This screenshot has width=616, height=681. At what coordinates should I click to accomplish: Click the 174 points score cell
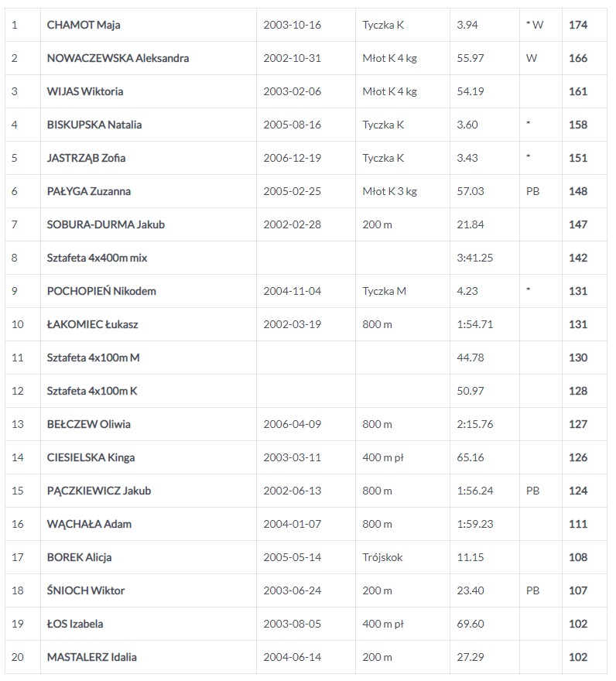coord(577,25)
